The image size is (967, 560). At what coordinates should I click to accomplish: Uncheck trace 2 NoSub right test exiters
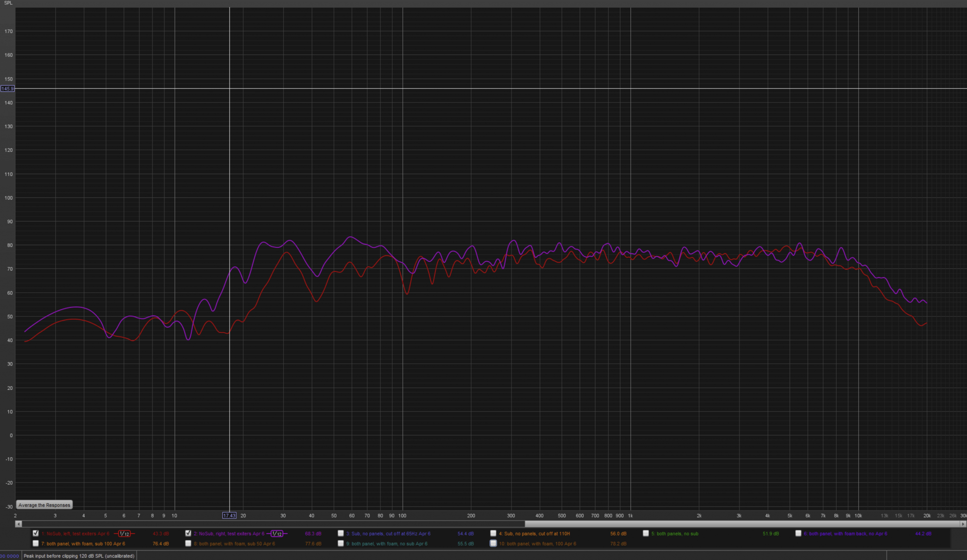pyautogui.click(x=188, y=533)
